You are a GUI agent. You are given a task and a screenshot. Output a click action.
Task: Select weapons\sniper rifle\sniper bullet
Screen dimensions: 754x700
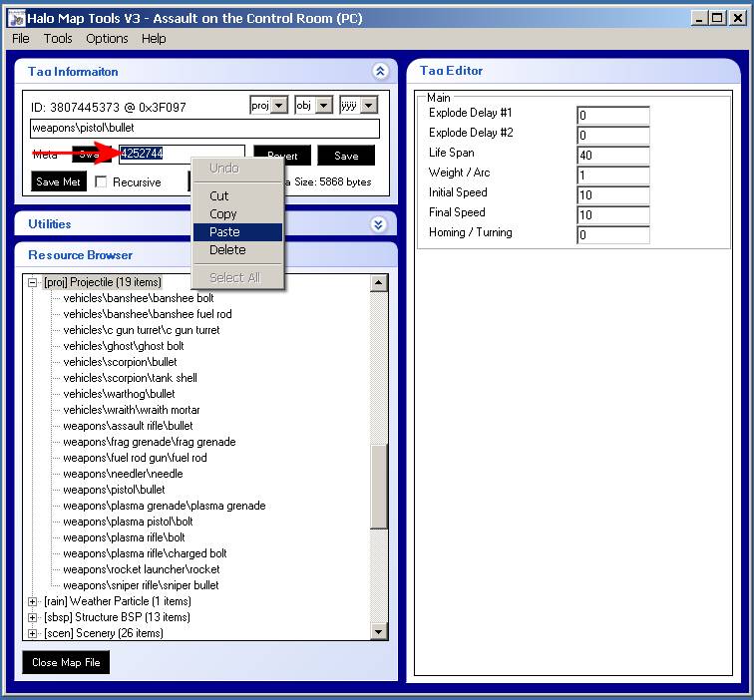(x=141, y=585)
